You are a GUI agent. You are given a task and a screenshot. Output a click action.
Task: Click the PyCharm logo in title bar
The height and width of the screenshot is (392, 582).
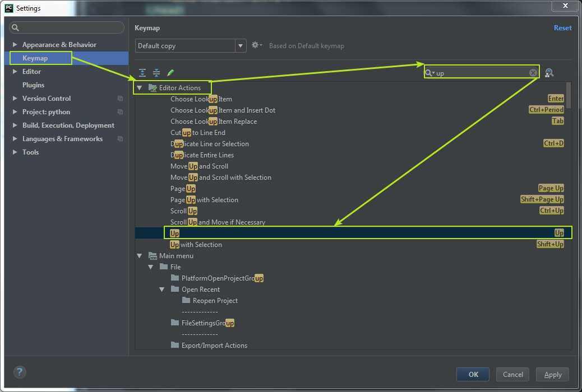(x=9, y=8)
